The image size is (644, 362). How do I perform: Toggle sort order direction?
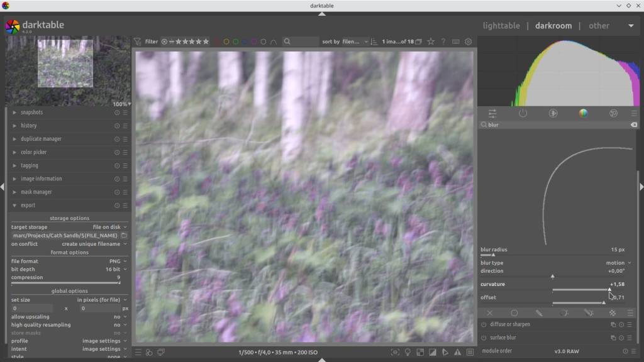(x=374, y=42)
